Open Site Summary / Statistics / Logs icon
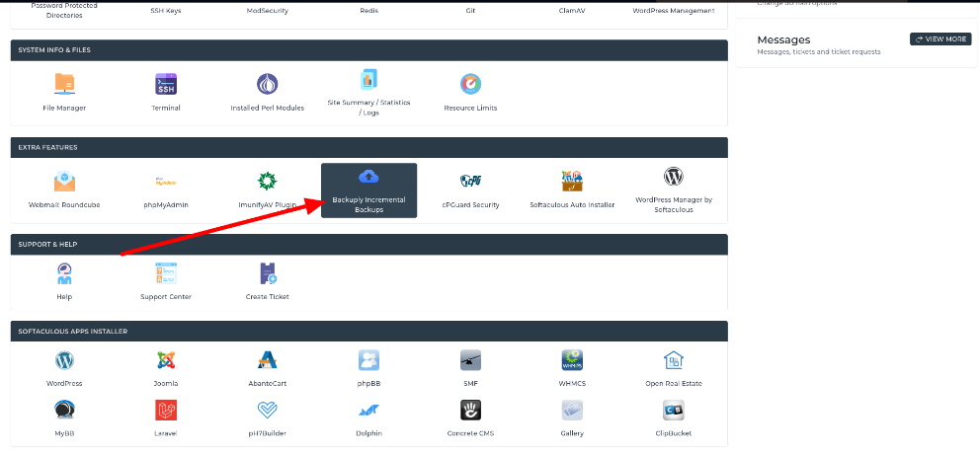980x455 pixels. tap(368, 80)
